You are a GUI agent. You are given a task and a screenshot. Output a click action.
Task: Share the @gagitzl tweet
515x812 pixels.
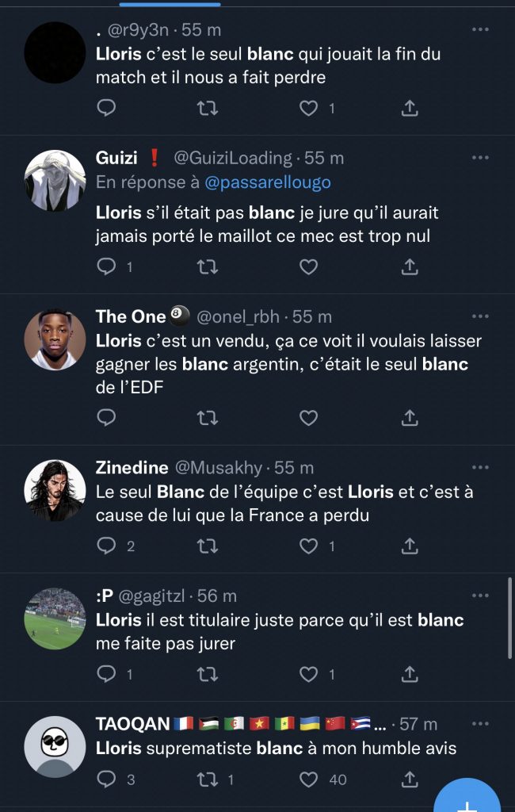pyautogui.click(x=410, y=674)
